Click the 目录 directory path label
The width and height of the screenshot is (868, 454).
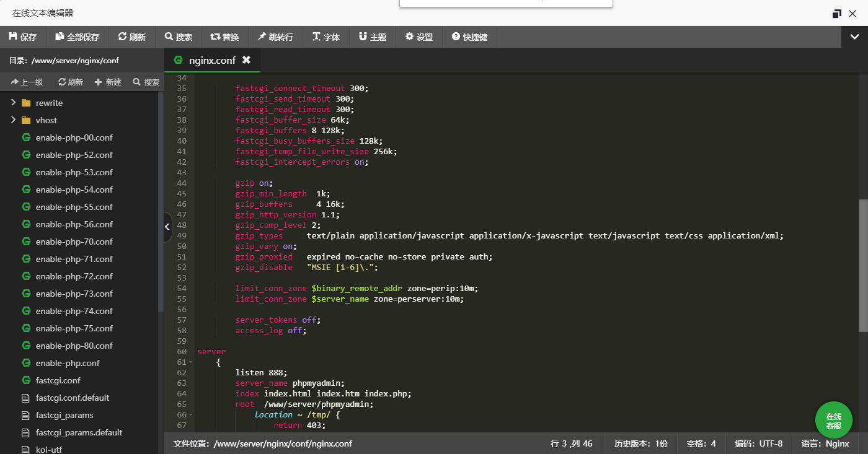pos(64,60)
